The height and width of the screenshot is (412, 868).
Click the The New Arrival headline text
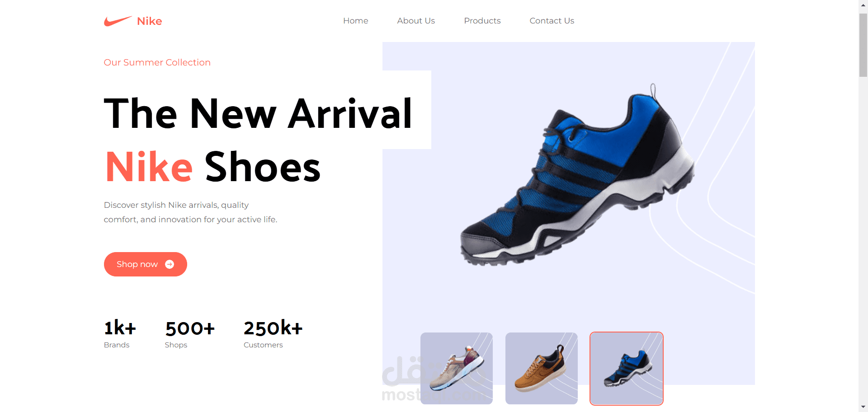258,113
